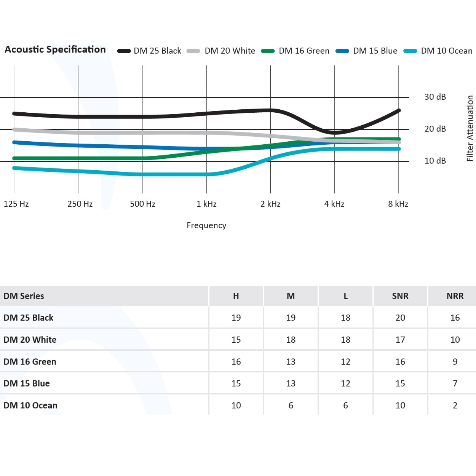476x476 pixels.
Task: Select the DM Series table header
Action: coord(24,296)
